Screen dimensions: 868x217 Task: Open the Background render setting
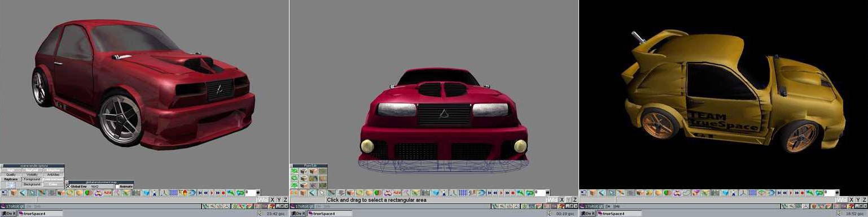click(32, 184)
